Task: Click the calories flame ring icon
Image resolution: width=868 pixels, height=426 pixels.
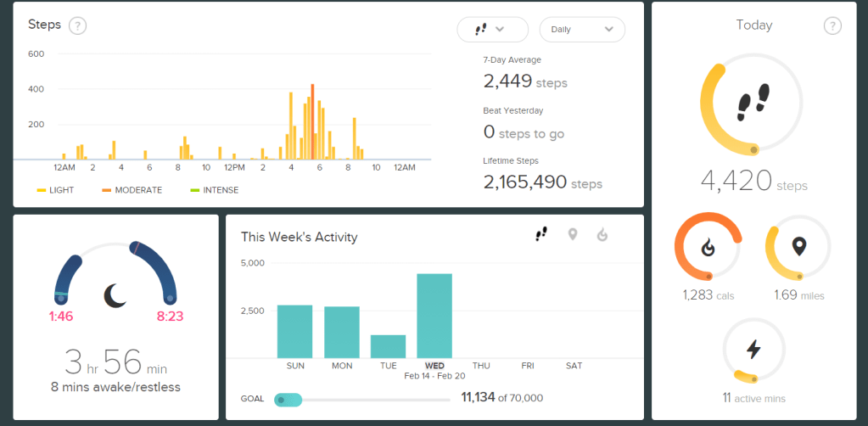Action: click(708, 247)
